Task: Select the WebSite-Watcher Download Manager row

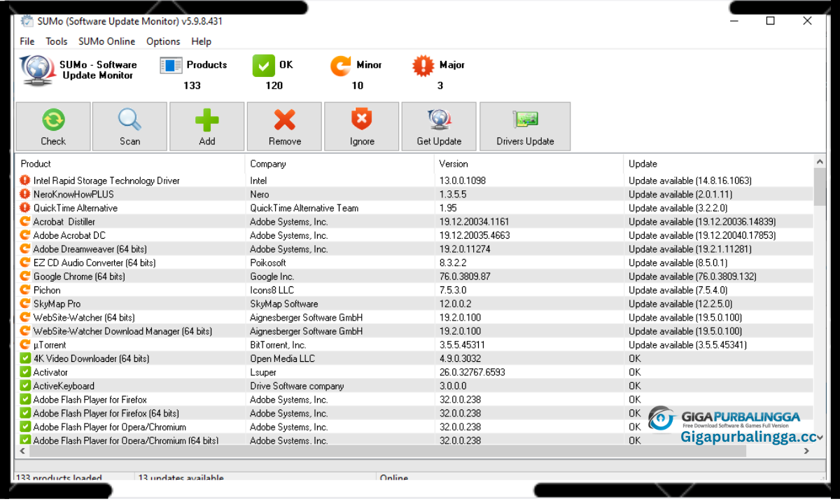Action: click(414, 331)
